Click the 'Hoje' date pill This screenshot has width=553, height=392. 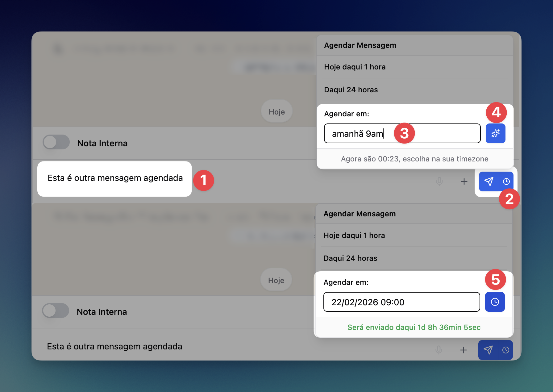point(276,111)
